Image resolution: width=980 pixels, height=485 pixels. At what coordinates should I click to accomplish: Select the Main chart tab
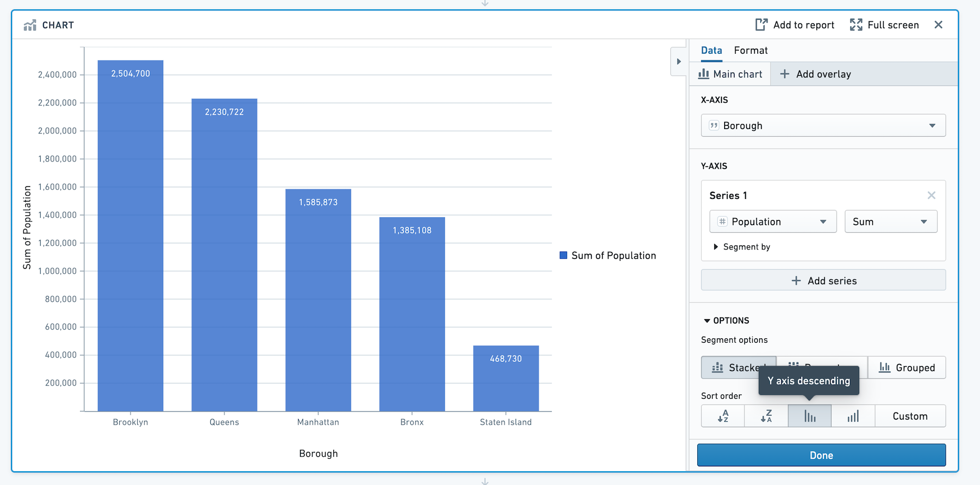tap(730, 74)
